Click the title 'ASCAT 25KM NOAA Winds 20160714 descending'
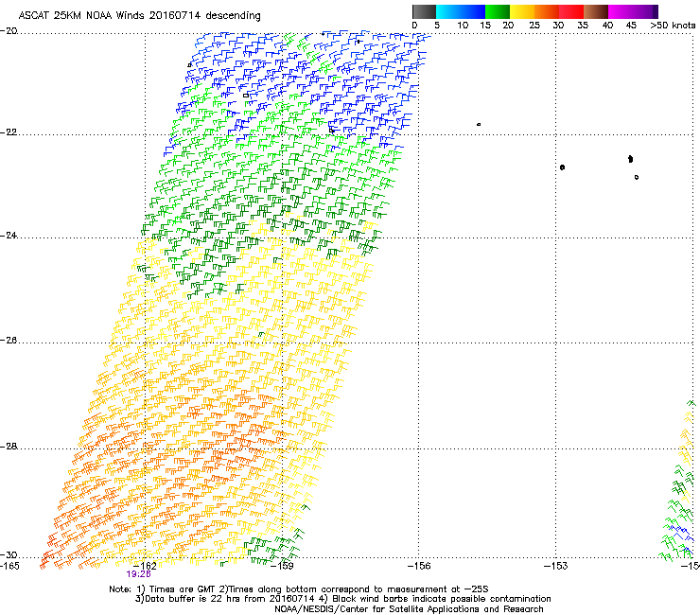Viewport: 700px width, 615px height. tap(139, 16)
